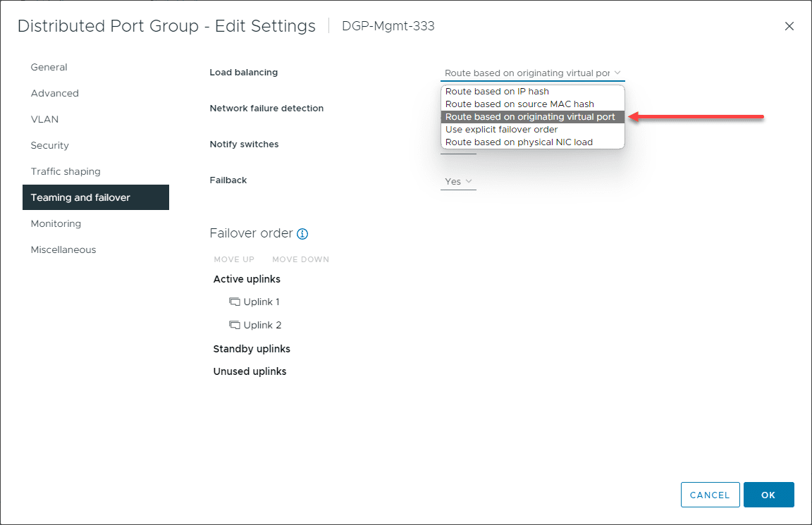Click the CANCEL button

click(x=710, y=495)
